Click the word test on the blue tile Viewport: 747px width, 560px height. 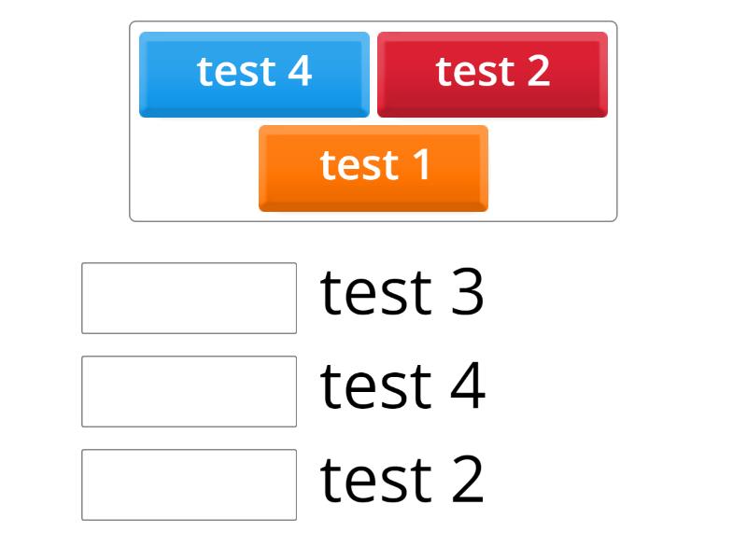point(236,71)
